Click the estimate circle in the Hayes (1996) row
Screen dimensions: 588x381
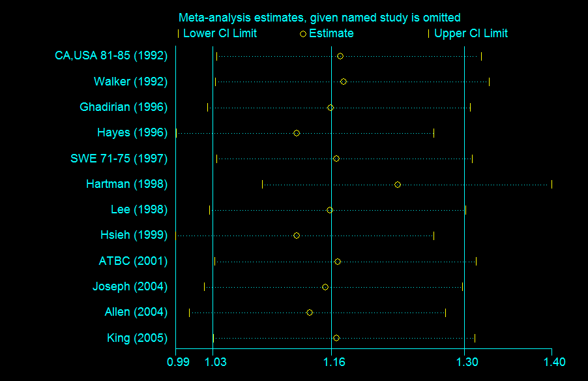pos(296,133)
